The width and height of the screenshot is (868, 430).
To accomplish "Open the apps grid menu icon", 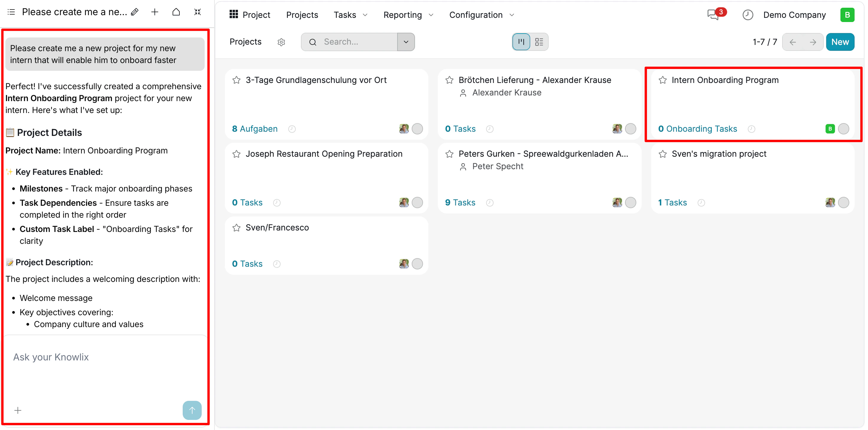I will tap(233, 15).
